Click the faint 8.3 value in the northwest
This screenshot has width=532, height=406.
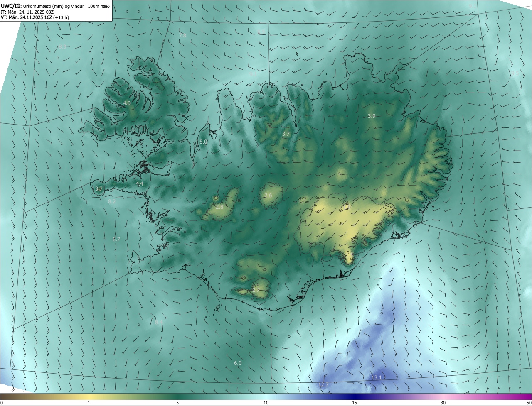pos(62,47)
